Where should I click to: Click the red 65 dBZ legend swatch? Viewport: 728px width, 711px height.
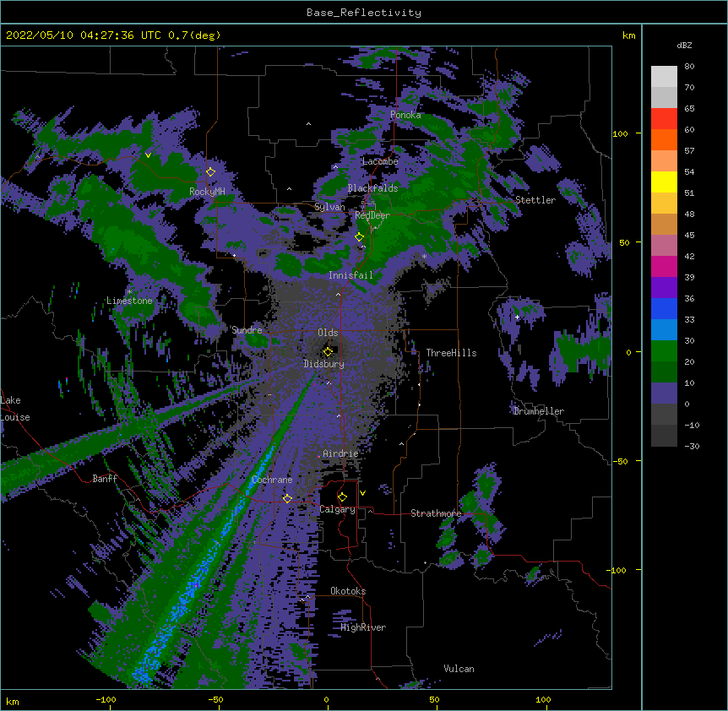(x=664, y=119)
